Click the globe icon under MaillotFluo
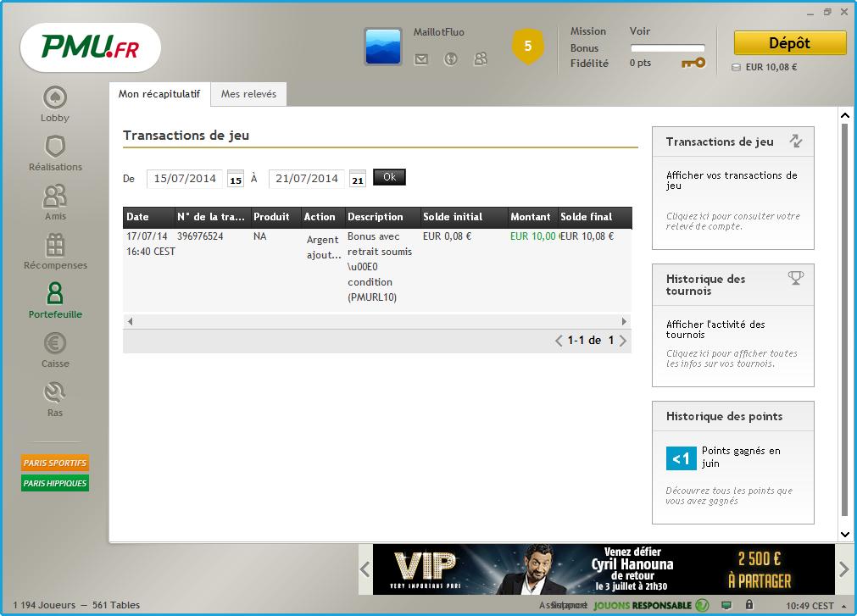The width and height of the screenshot is (857, 616). 450,59
